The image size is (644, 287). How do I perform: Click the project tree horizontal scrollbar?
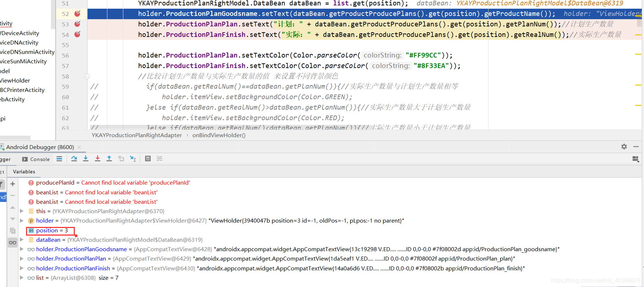[15, 138]
